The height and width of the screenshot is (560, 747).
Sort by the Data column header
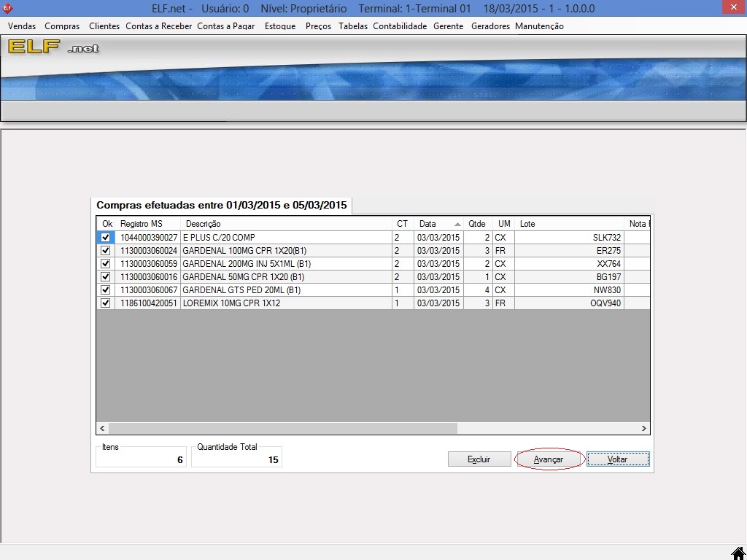point(438,224)
